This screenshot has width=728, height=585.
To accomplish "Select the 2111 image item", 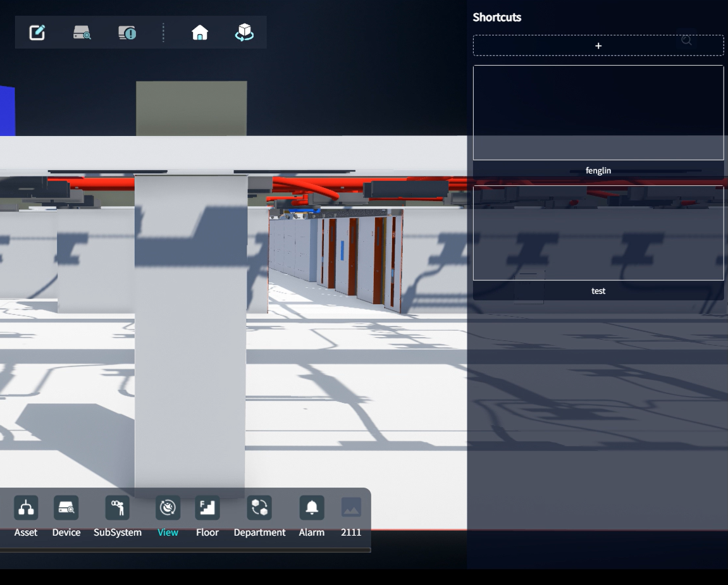I will coord(351,508).
